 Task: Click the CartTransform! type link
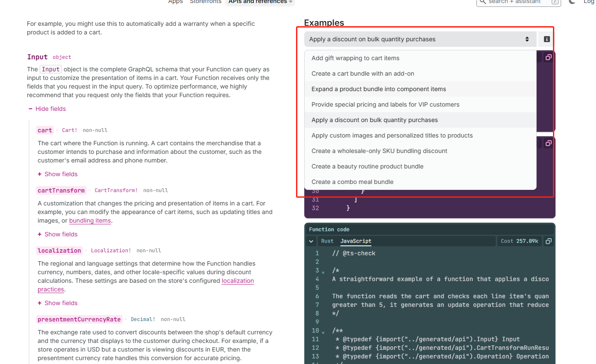[x=116, y=190]
